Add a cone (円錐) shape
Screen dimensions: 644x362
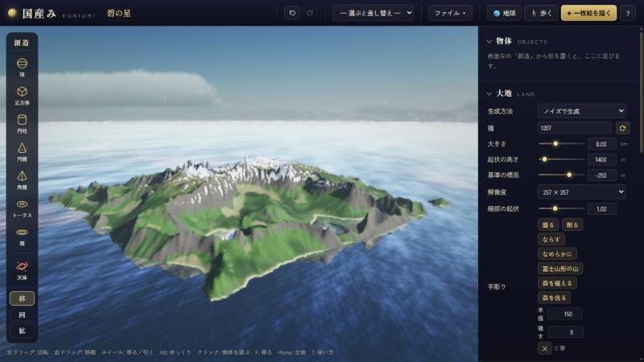click(x=22, y=152)
